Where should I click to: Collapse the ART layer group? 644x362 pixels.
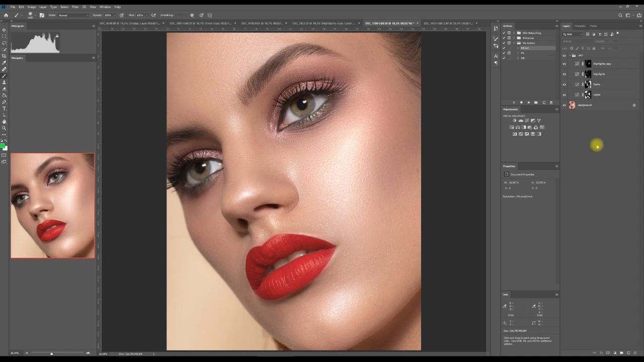[x=570, y=55]
